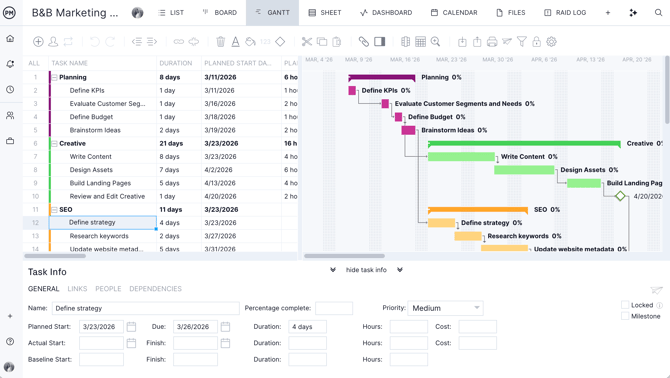
Task: Click the AI sparkle icon at top
Action: coord(633,12)
